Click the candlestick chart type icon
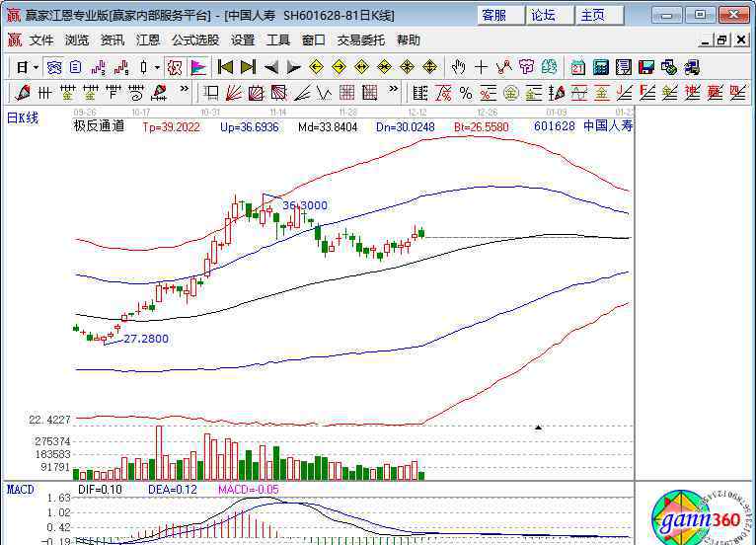 (x=143, y=67)
